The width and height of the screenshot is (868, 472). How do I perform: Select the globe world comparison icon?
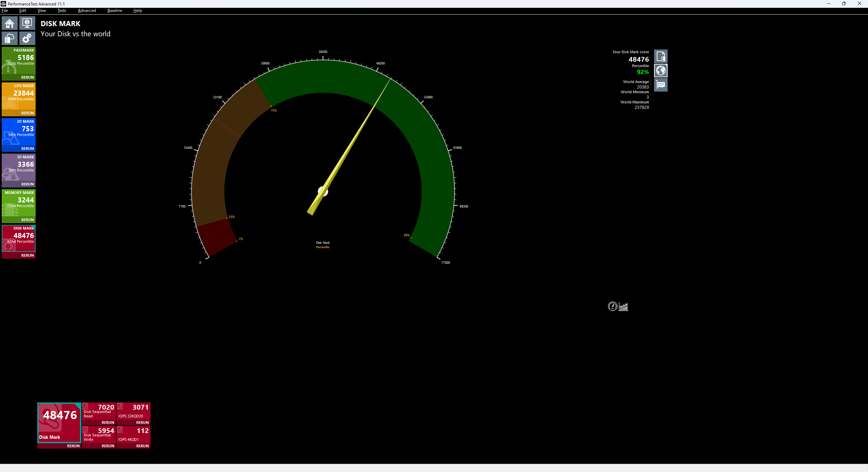pos(660,71)
